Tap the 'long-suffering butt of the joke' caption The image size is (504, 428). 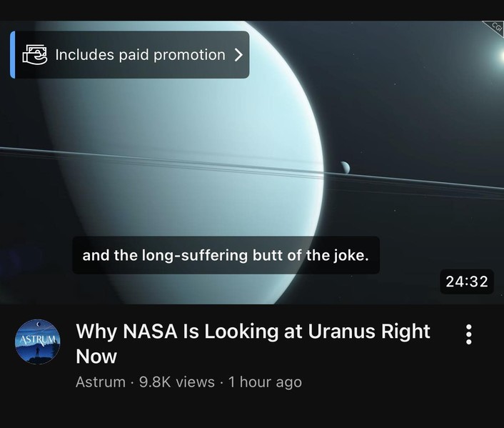click(226, 255)
